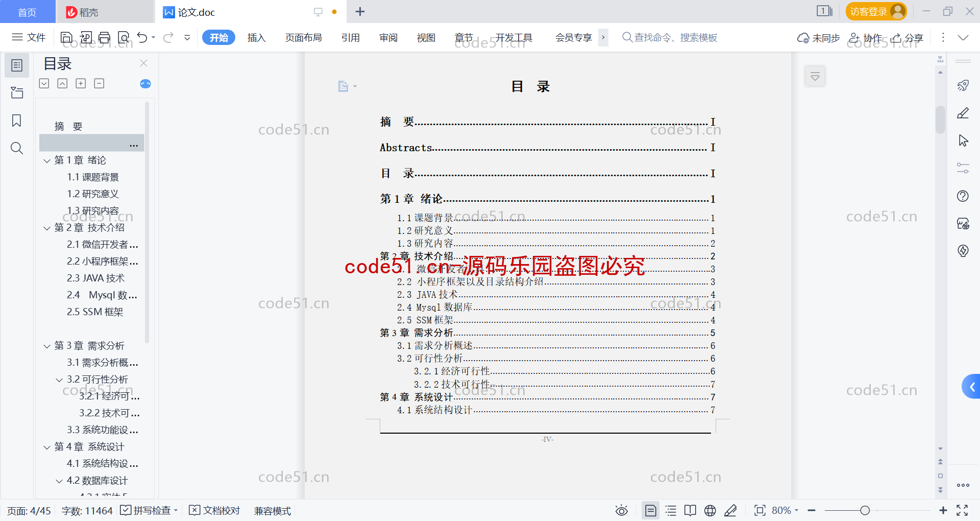The width and height of the screenshot is (980, 521).
Task: Collapse the 第 3 章 需求分析 node
Action: coord(47,346)
